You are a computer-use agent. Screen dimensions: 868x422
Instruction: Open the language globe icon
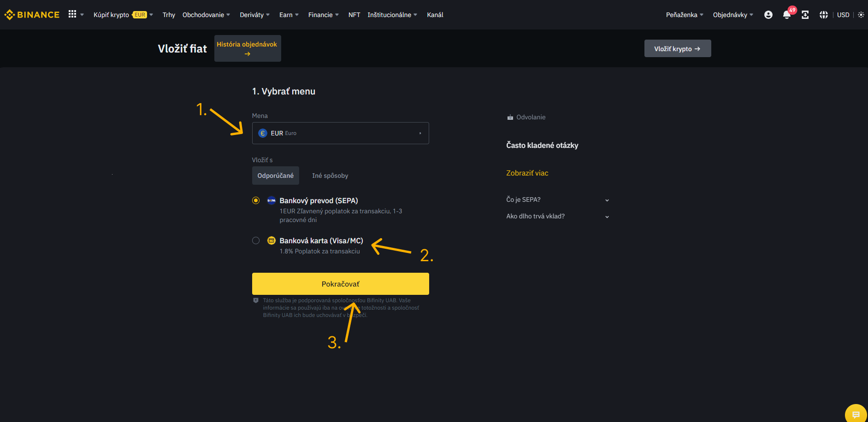point(824,15)
